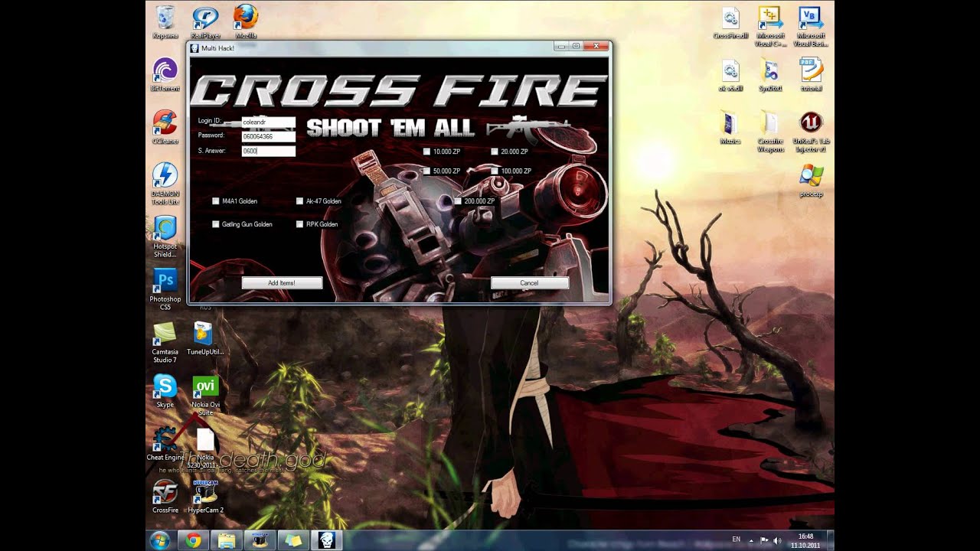This screenshot has height=551, width=980.
Task: Switch to Multi Hack skull taskbar button
Action: click(327, 540)
